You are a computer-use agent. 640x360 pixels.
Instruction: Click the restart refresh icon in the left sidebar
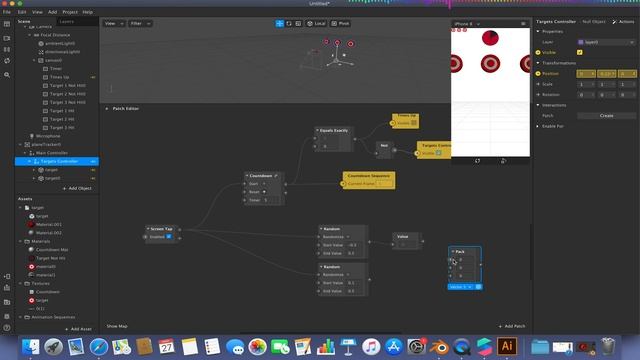(x=7, y=60)
